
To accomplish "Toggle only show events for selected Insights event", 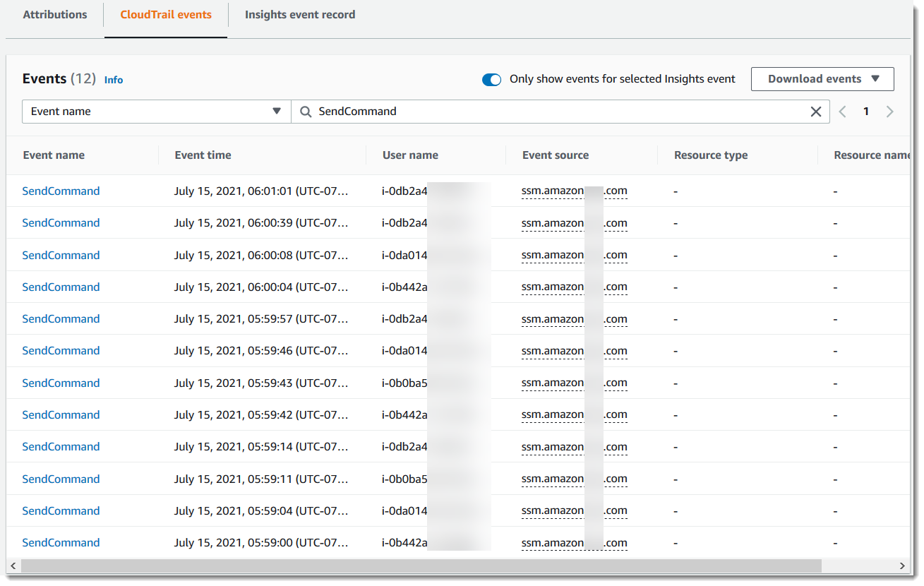I will tap(491, 80).
